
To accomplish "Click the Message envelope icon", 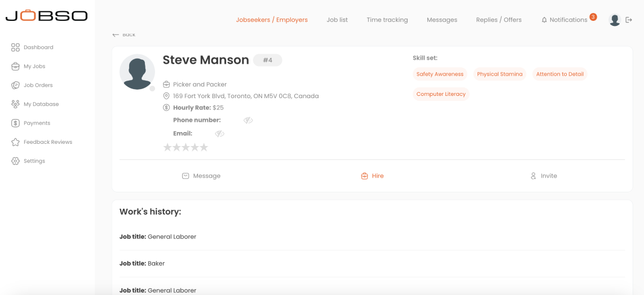I will tap(186, 176).
